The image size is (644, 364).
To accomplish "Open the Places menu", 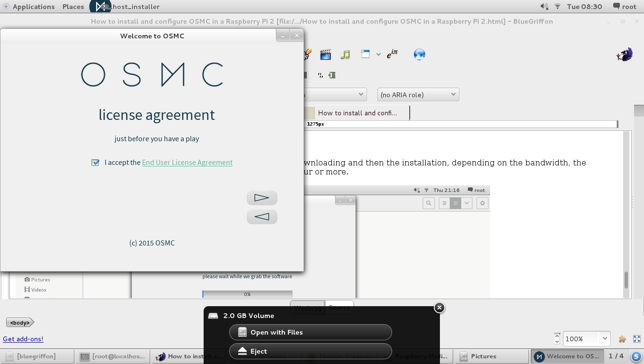I will [73, 7].
